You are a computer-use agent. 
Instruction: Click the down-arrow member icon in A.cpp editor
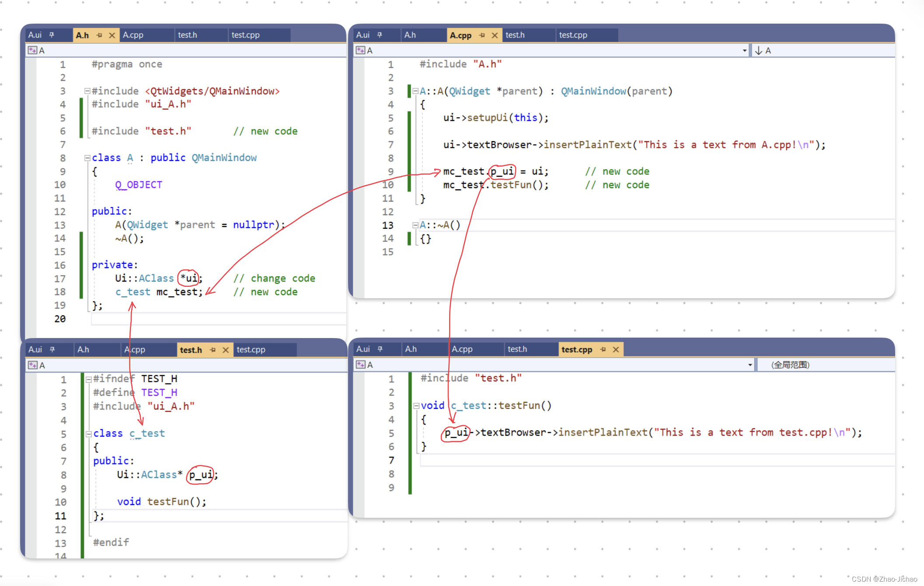pyautogui.click(x=759, y=51)
